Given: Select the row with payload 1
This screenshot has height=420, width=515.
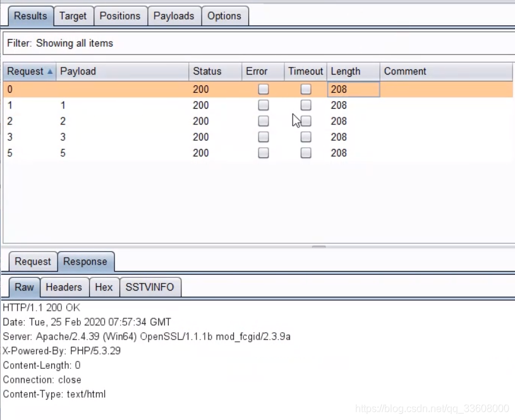Looking at the screenshot, I should click(258, 105).
